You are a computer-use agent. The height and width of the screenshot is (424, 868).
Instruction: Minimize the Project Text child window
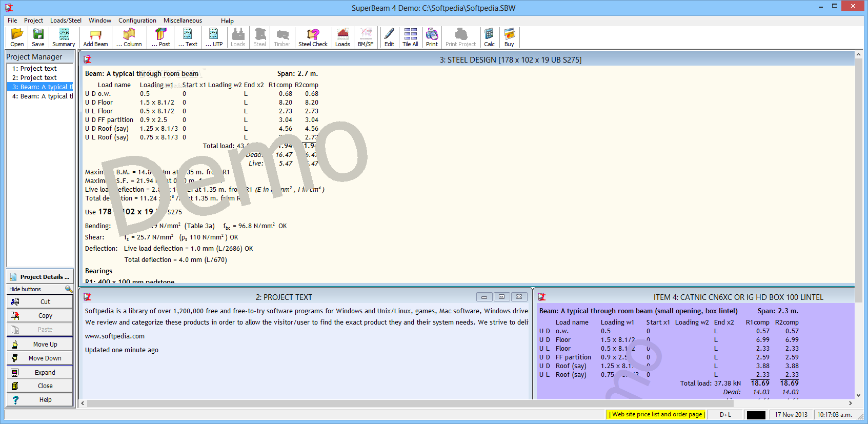(484, 297)
